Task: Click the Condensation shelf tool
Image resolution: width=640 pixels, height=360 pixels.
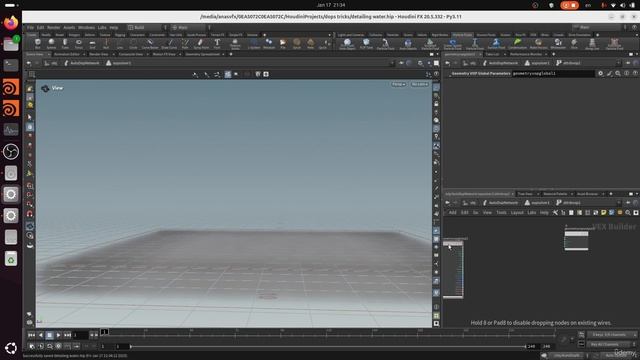Action: 518,44
